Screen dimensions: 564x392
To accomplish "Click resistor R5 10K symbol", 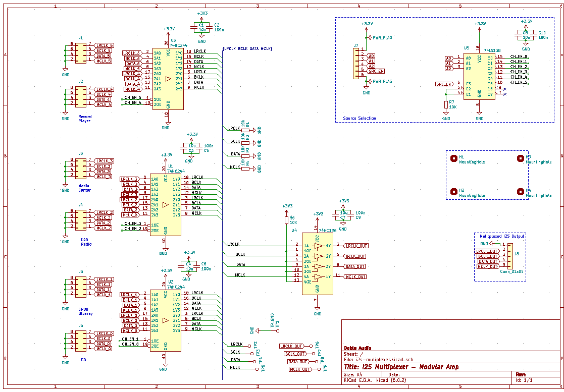I will point(287,220).
